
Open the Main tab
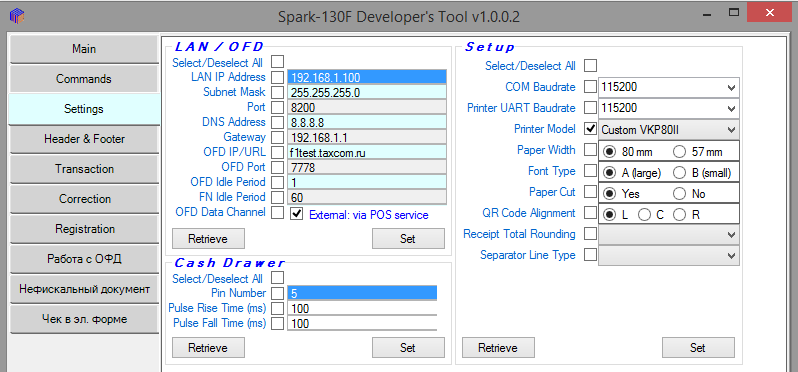(x=84, y=49)
